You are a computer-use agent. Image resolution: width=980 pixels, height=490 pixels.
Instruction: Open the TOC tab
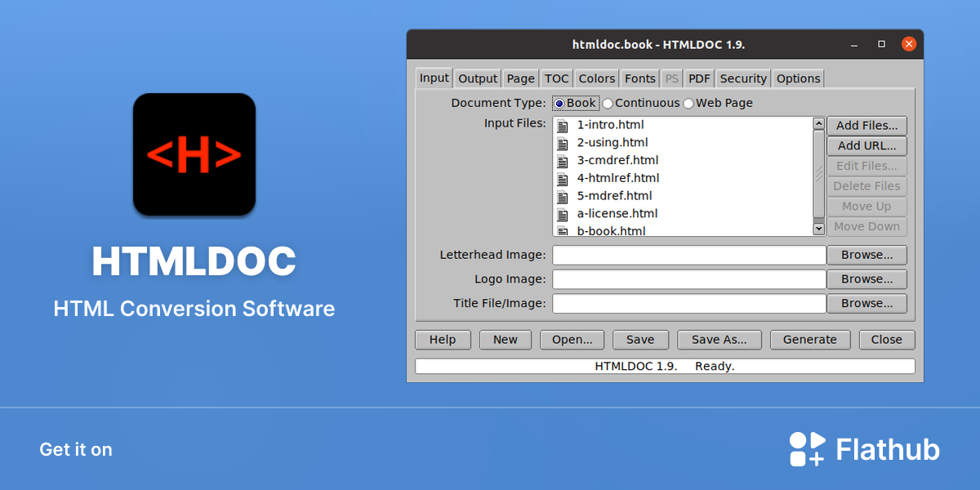pos(557,78)
